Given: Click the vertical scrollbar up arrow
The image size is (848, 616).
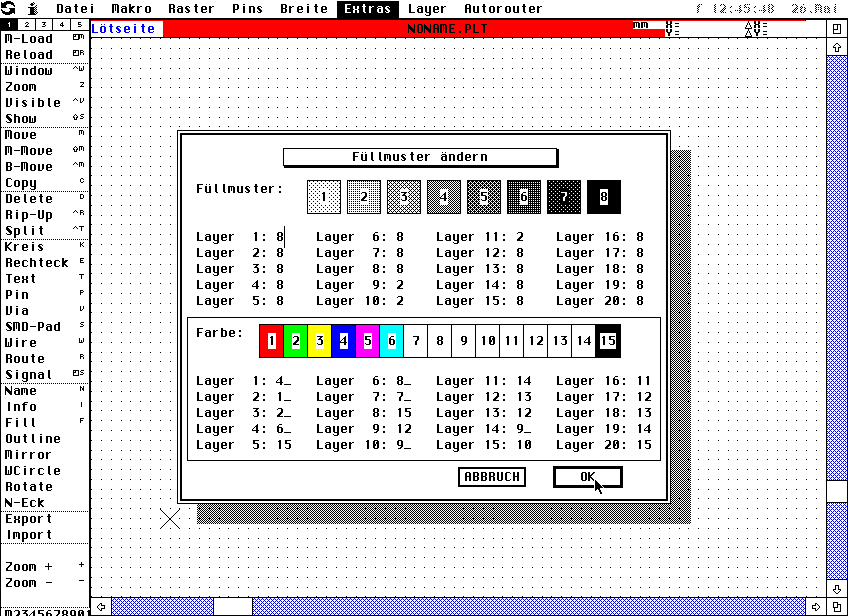Looking at the screenshot, I should point(836,45).
